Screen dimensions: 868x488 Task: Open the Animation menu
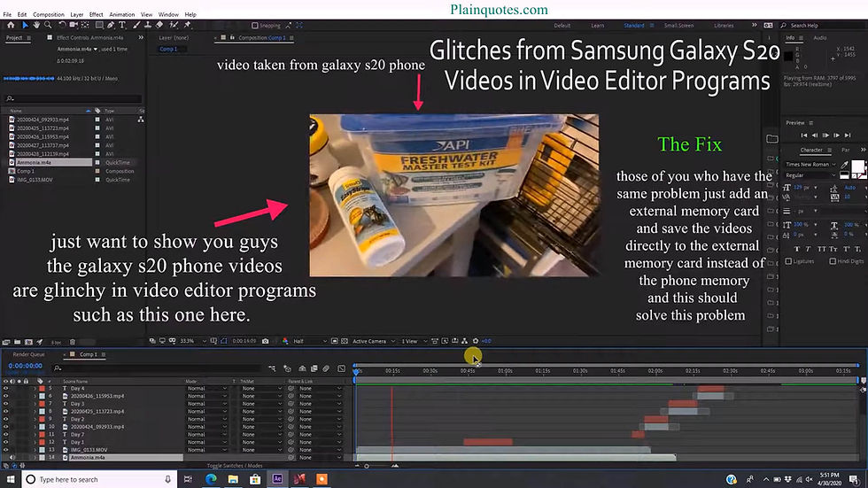tap(122, 14)
